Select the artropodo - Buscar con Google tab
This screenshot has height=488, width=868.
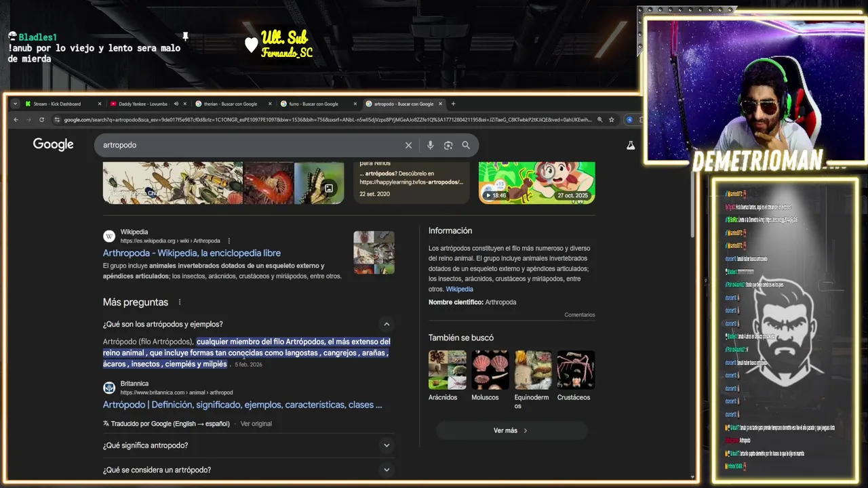point(403,104)
